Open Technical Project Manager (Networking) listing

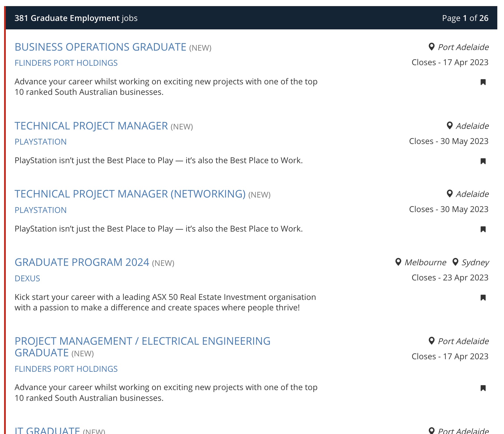[x=130, y=194]
